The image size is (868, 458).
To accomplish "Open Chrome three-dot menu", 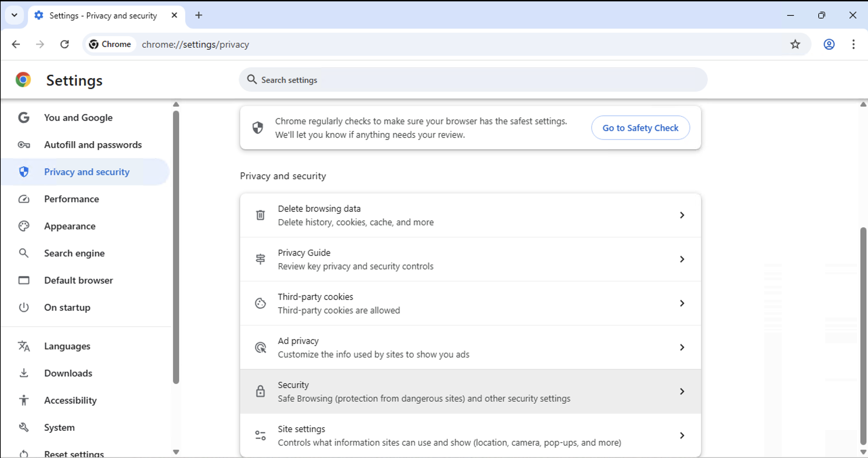I will coord(853,44).
